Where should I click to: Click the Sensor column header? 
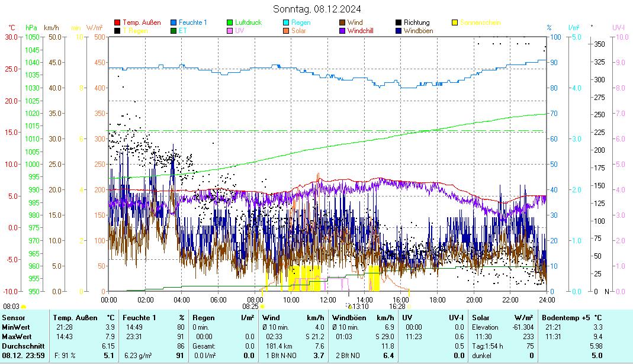pos(14,318)
